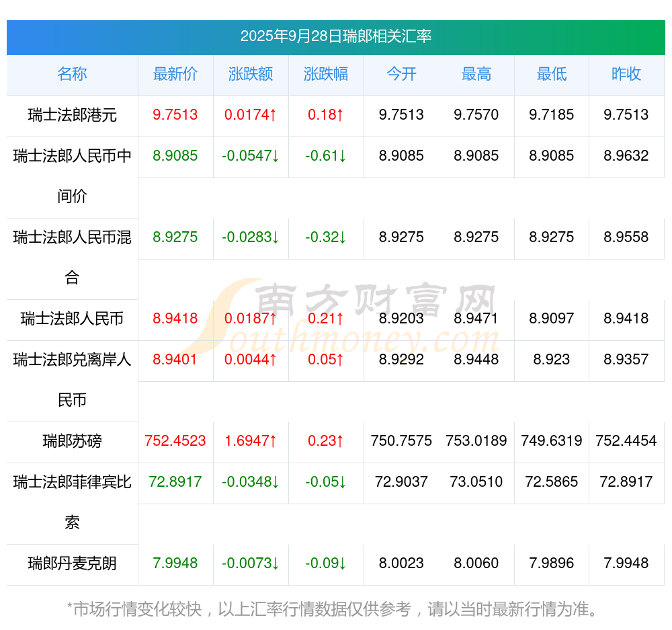Click the down arrow next to -0.61
672x630 pixels.
[x=342, y=156]
